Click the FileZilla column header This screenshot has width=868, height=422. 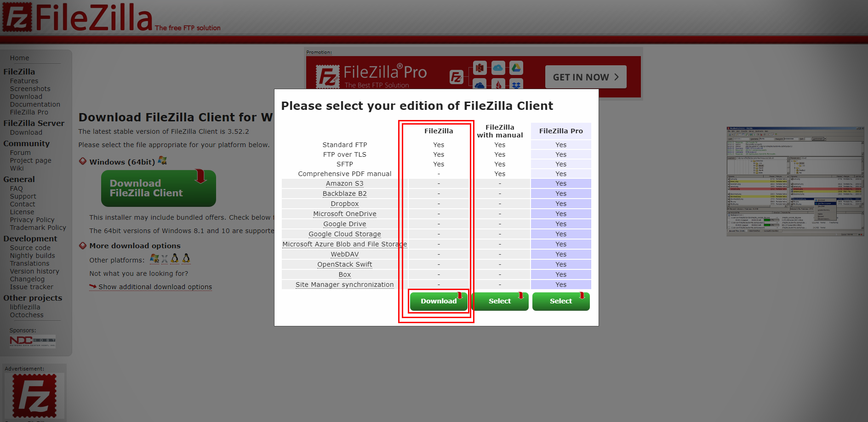pos(439,131)
